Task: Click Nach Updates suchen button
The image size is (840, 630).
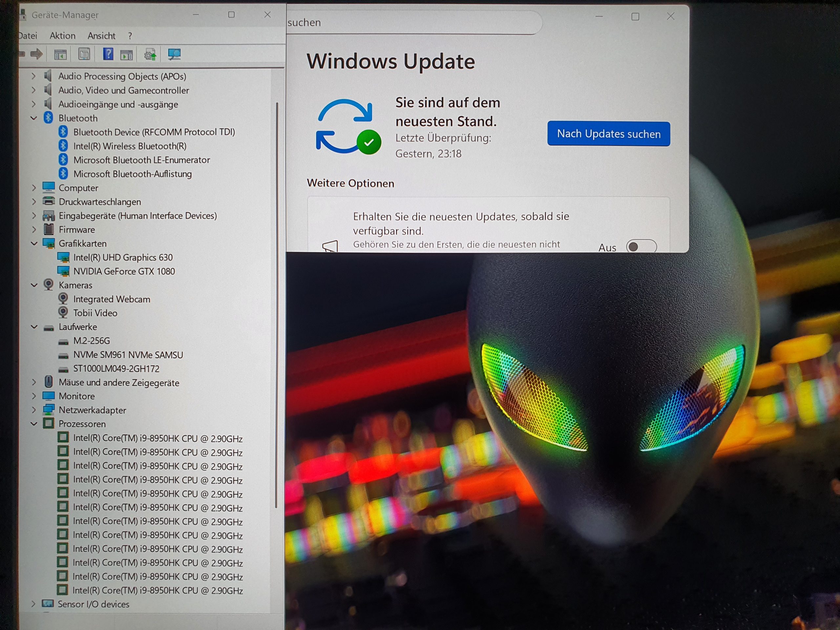Action: tap(608, 134)
